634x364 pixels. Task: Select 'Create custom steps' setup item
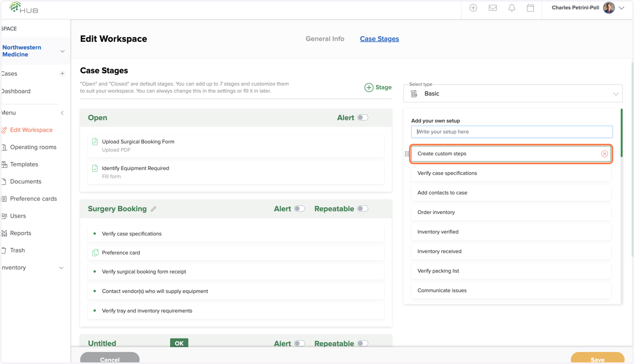(511, 154)
